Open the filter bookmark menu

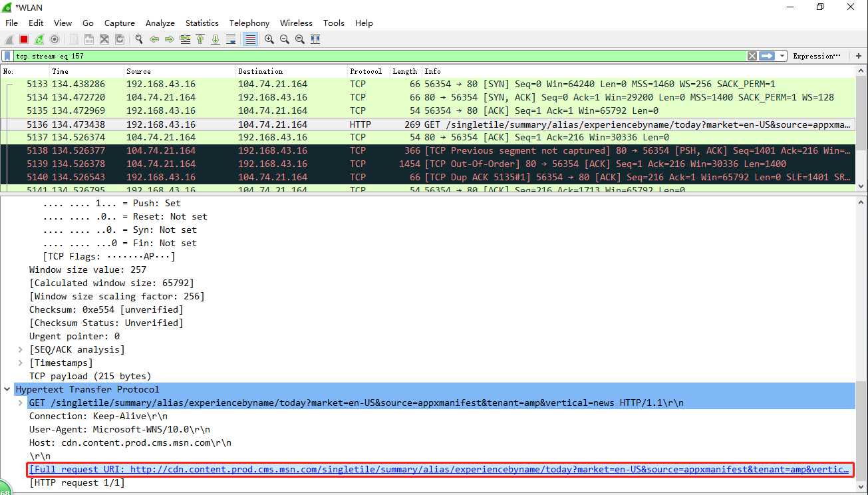(7, 56)
